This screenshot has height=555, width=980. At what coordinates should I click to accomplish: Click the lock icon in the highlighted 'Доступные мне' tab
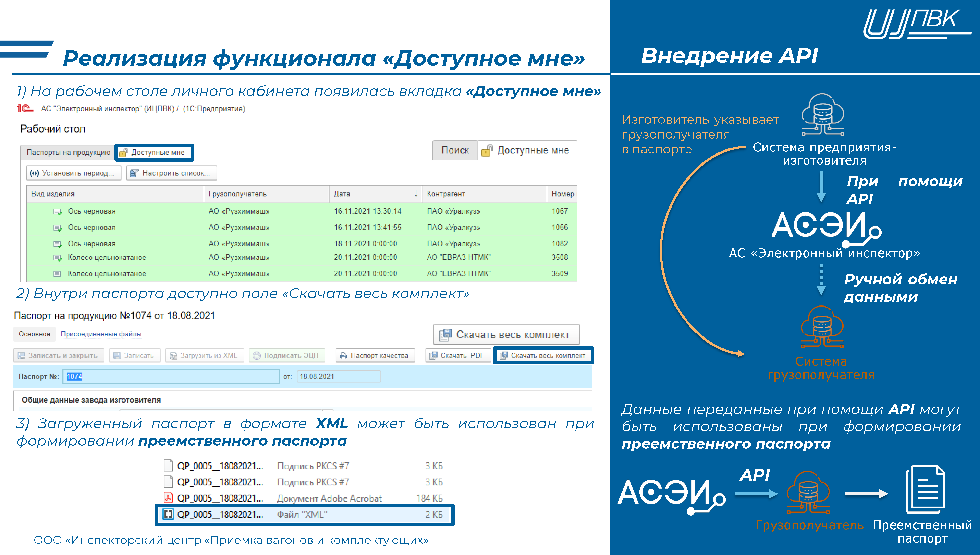pos(123,152)
